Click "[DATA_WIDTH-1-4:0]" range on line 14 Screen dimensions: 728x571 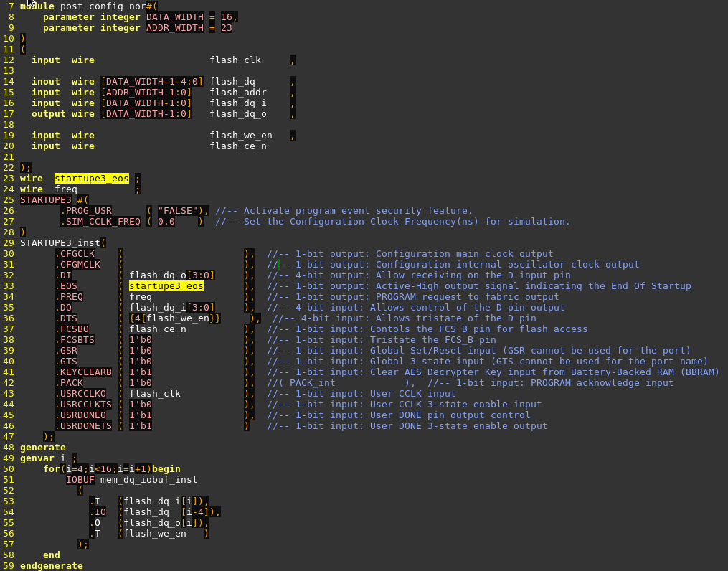(x=152, y=82)
